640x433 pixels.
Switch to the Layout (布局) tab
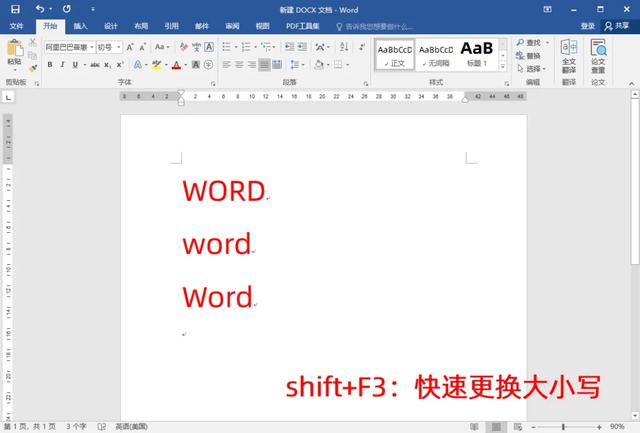141,26
